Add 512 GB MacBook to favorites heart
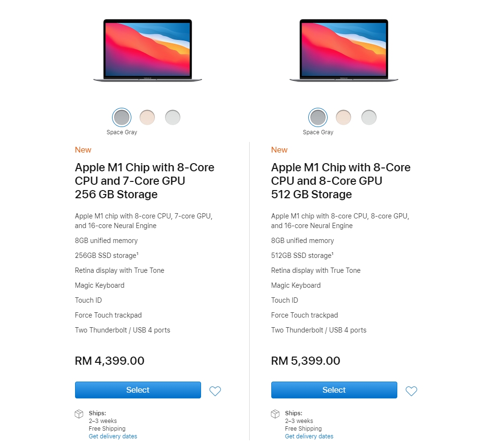The height and width of the screenshot is (448, 481). click(x=411, y=391)
